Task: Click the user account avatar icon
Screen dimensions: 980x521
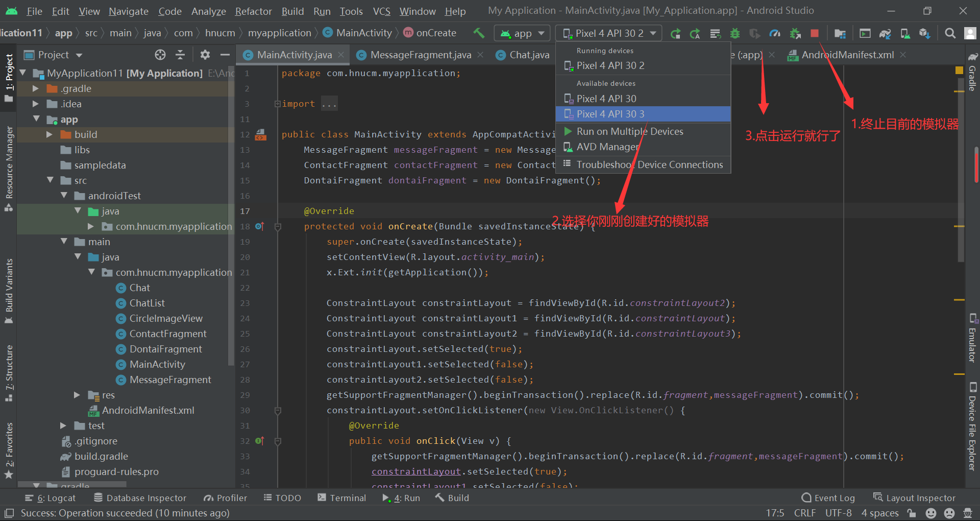Action: 970,33
